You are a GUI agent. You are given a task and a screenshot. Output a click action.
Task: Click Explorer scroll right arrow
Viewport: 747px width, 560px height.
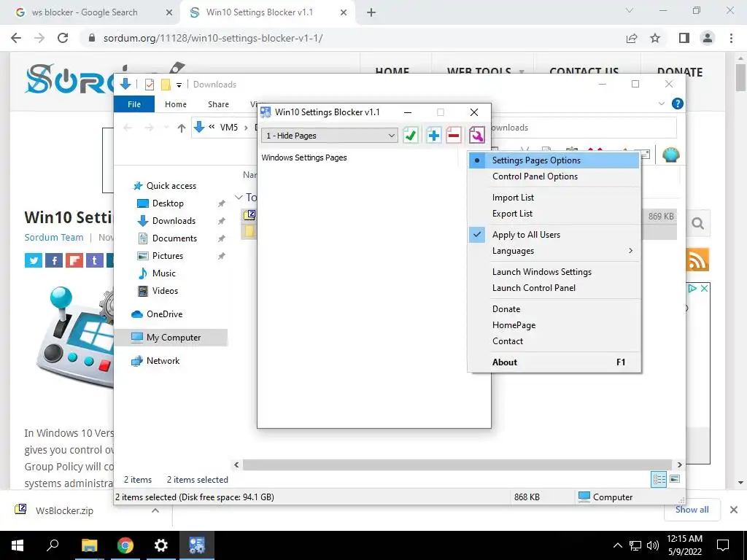tap(679, 464)
